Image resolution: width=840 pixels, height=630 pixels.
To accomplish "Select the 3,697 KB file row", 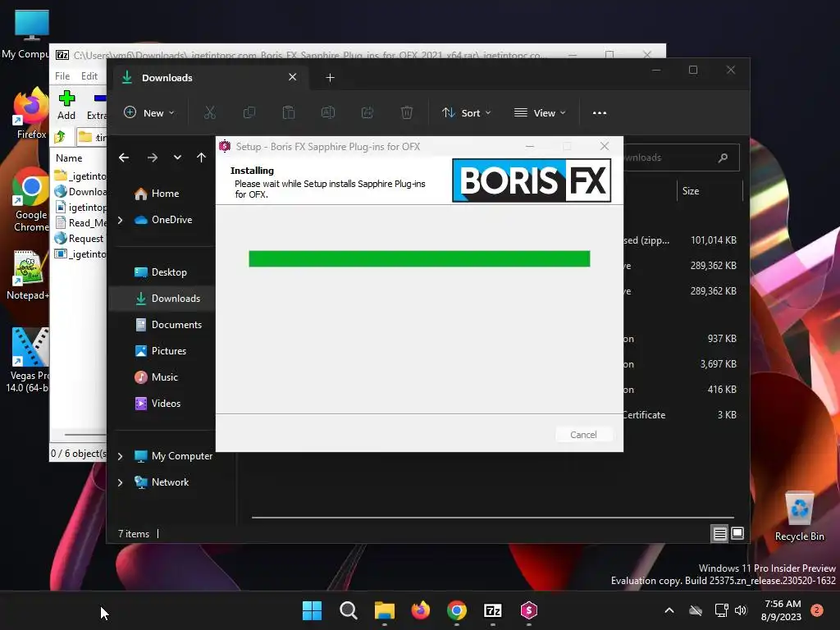I will coord(680,363).
